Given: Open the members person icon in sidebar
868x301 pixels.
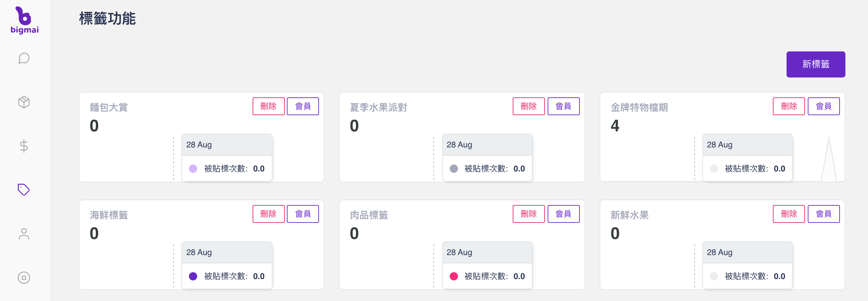Looking at the screenshot, I should point(24,234).
